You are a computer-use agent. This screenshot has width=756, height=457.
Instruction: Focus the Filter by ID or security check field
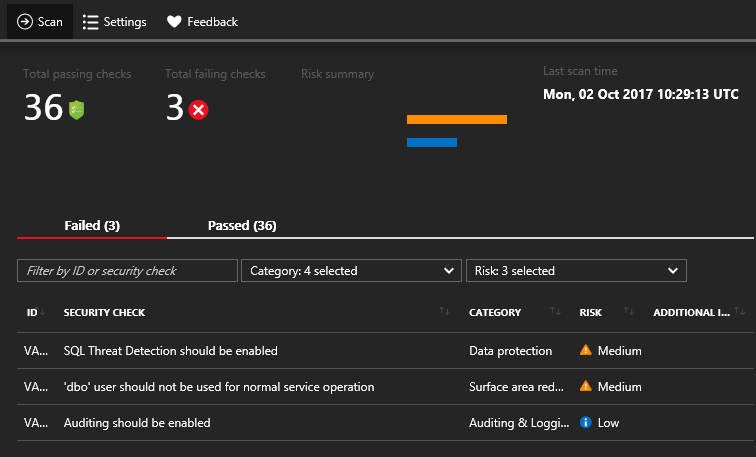[127, 270]
